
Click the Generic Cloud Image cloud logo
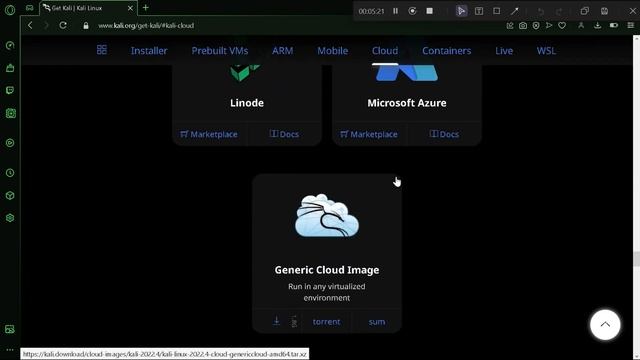point(327,216)
